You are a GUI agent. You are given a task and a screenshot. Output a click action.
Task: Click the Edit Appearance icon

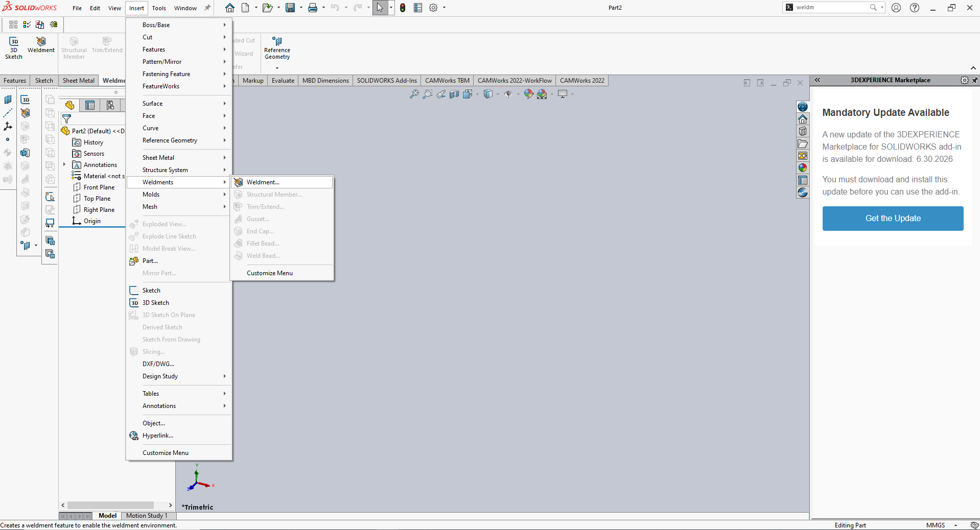tap(528, 94)
